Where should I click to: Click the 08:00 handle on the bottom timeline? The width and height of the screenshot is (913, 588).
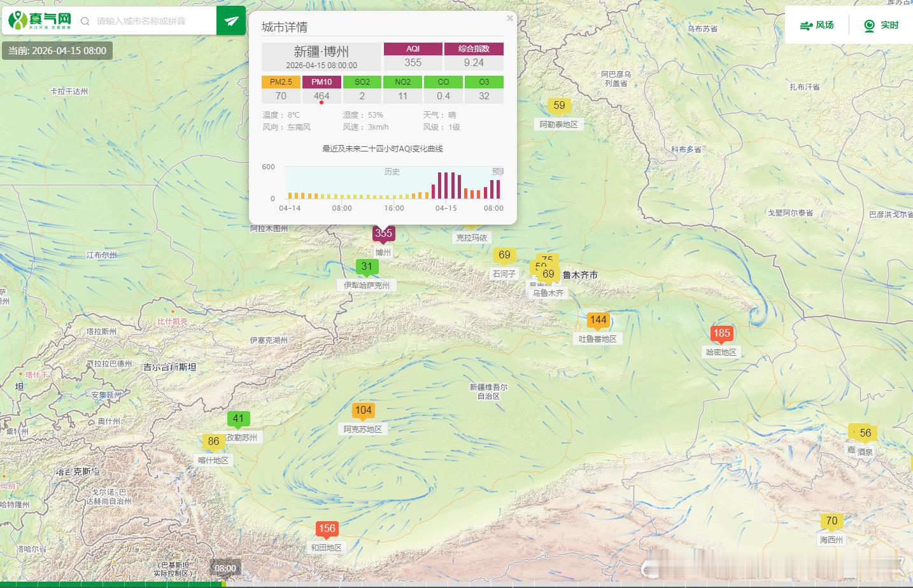pos(225,568)
